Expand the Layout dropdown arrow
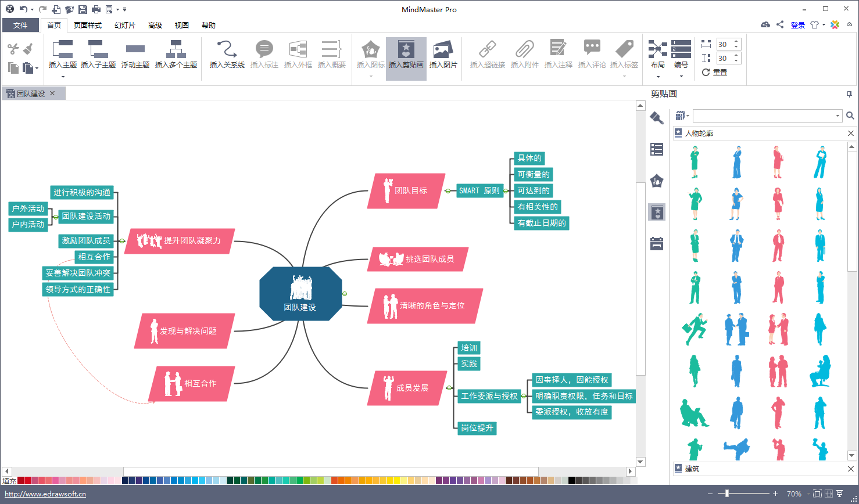 (658, 77)
